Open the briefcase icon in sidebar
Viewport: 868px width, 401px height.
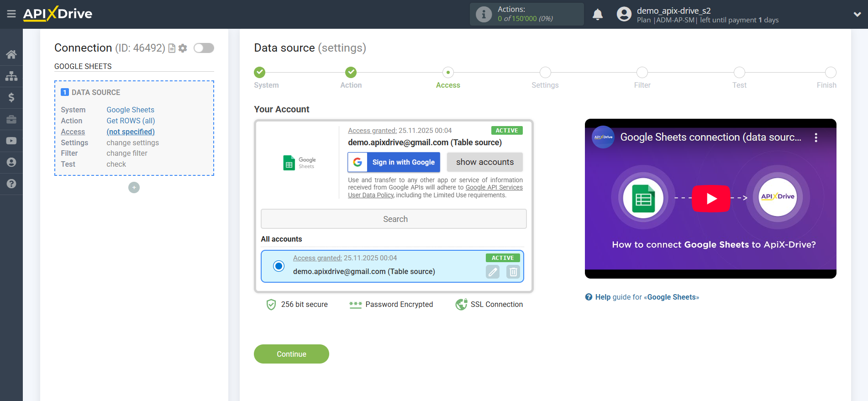[x=11, y=119]
